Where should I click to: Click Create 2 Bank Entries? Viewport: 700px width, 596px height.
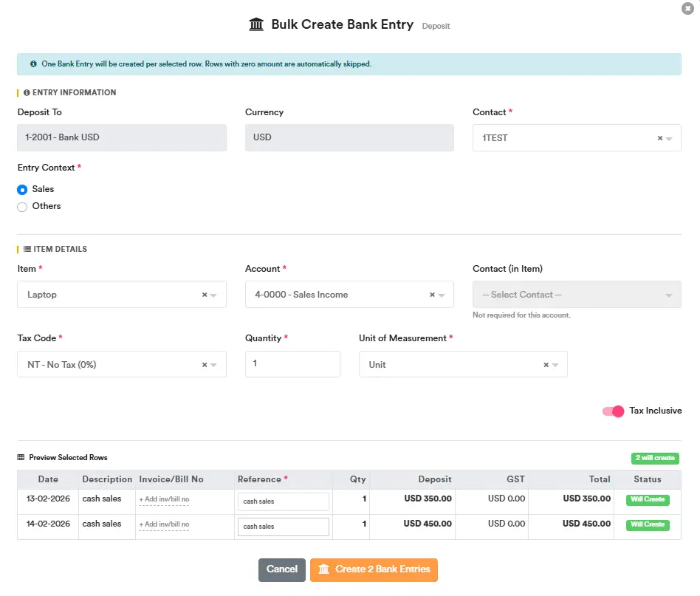[x=374, y=569]
